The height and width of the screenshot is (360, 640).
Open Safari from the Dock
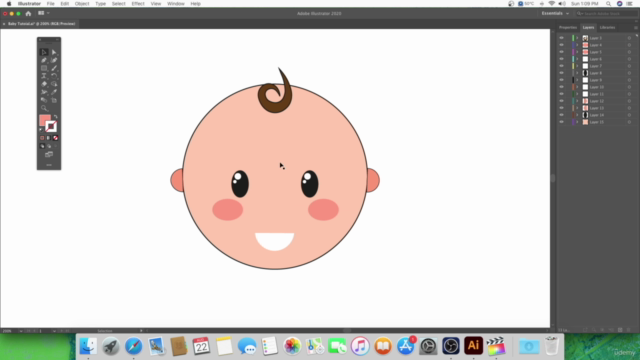tap(133, 346)
